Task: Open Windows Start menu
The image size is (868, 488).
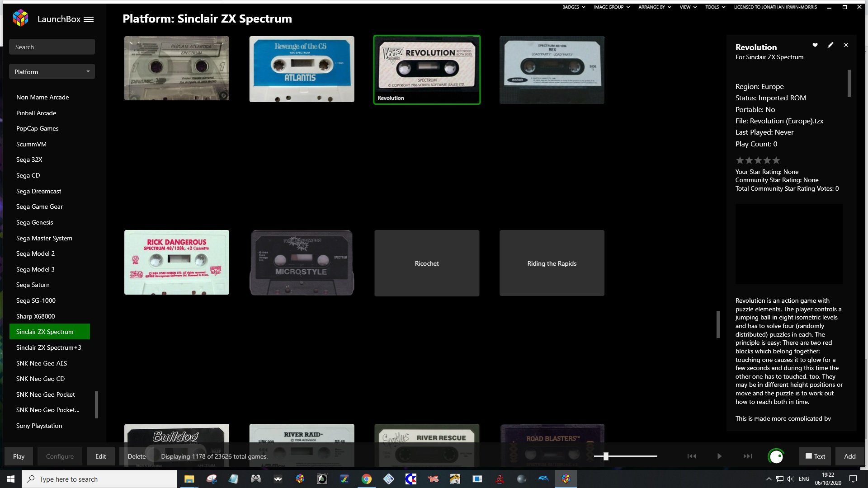Action: coord(11,479)
